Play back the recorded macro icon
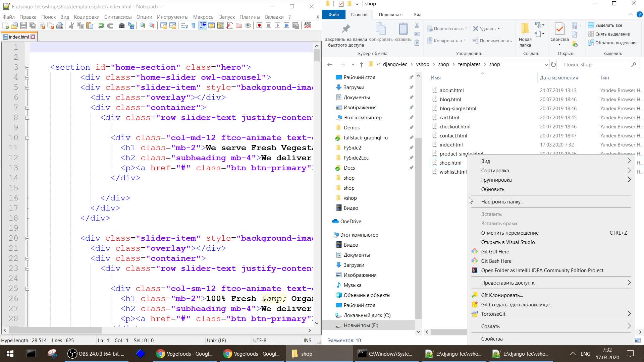The width and height of the screenshot is (644, 362). (277, 25)
